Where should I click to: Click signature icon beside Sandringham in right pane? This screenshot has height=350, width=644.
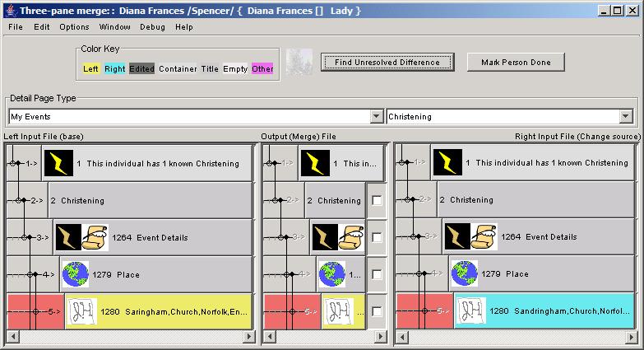(x=471, y=312)
